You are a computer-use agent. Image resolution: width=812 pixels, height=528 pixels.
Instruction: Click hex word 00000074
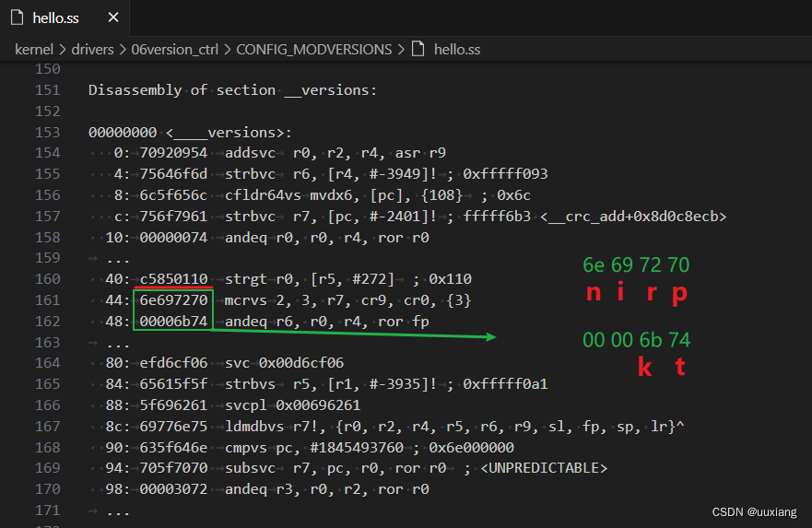[x=173, y=238]
